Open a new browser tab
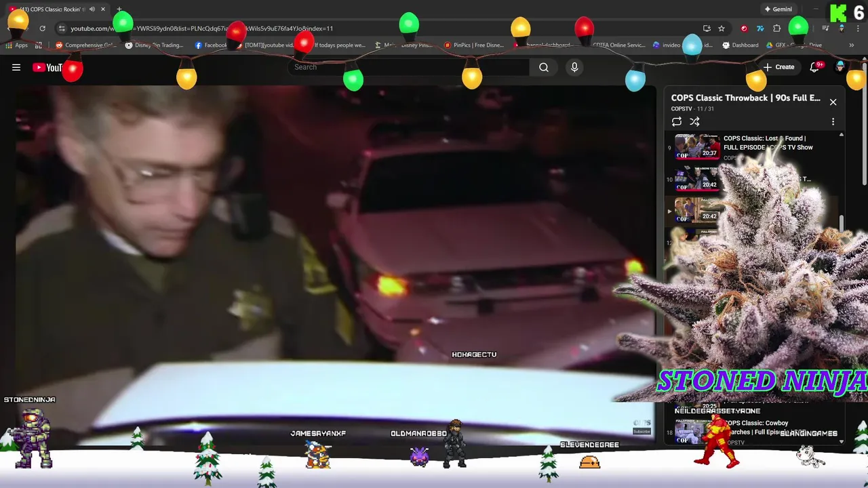 (x=119, y=9)
